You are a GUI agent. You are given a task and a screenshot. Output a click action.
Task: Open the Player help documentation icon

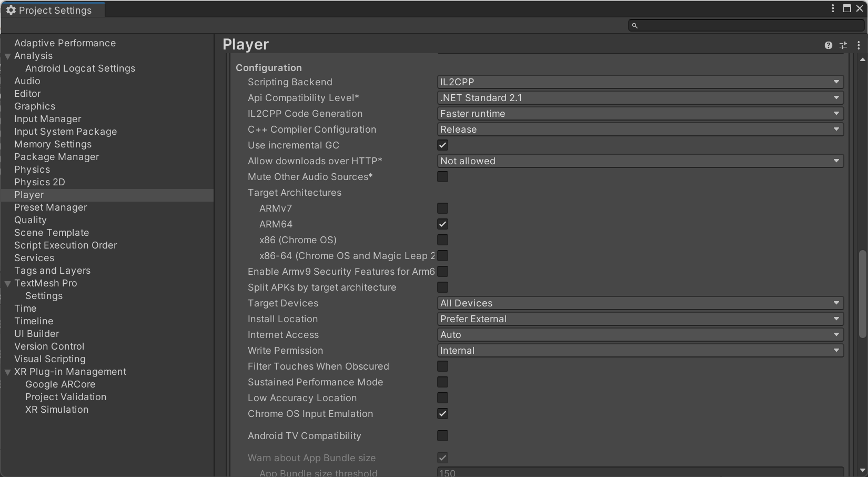(x=828, y=45)
